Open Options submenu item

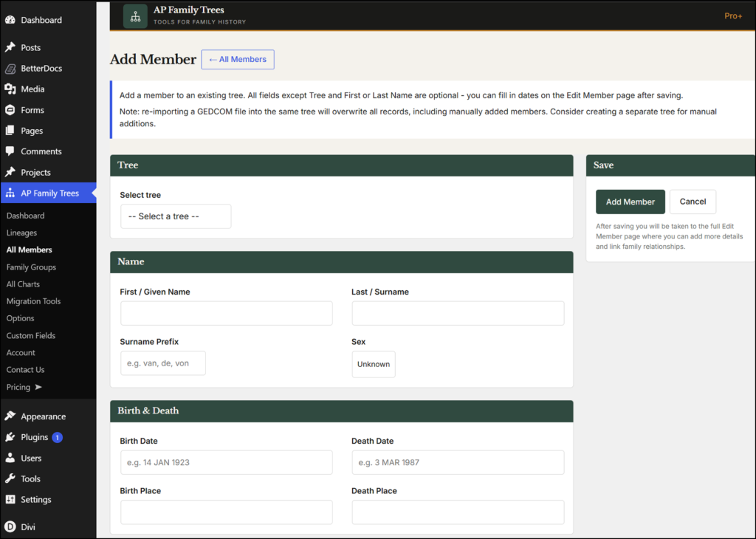tap(20, 318)
